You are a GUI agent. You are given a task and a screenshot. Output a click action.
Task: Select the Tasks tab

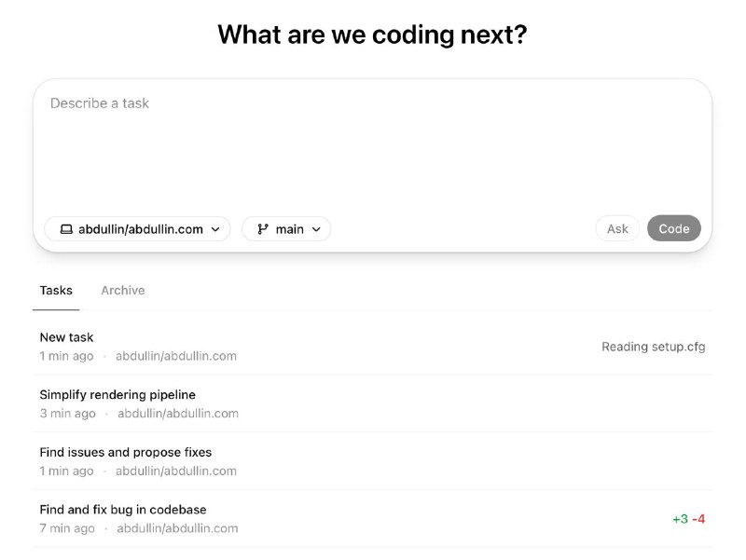pyautogui.click(x=56, y=291)
